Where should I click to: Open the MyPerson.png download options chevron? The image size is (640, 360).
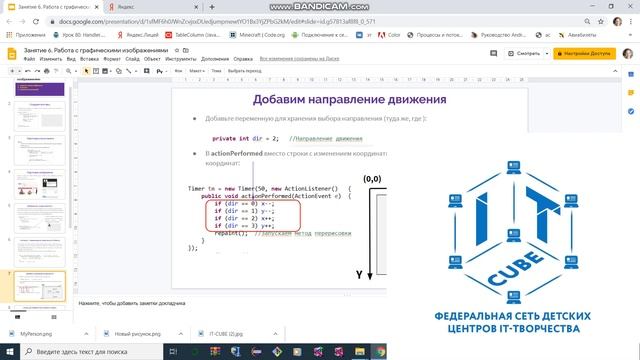[x=86, y=334]
